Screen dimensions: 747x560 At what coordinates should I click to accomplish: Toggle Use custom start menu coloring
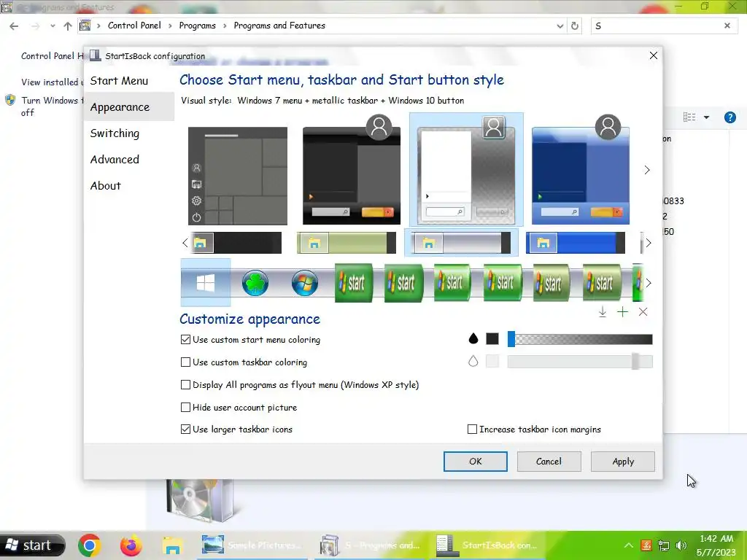tap(186, 340)
